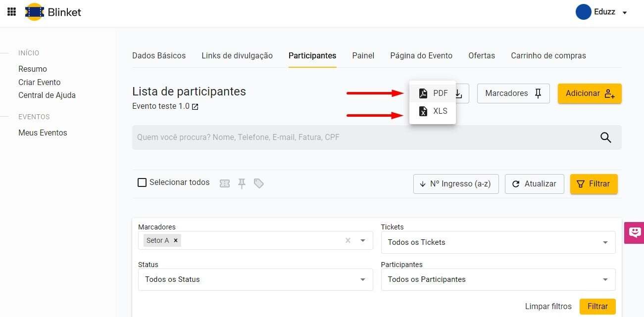Switch to the Painel tab
The height and width of the screenshot is (317, 644).
(x=363, y=55)
